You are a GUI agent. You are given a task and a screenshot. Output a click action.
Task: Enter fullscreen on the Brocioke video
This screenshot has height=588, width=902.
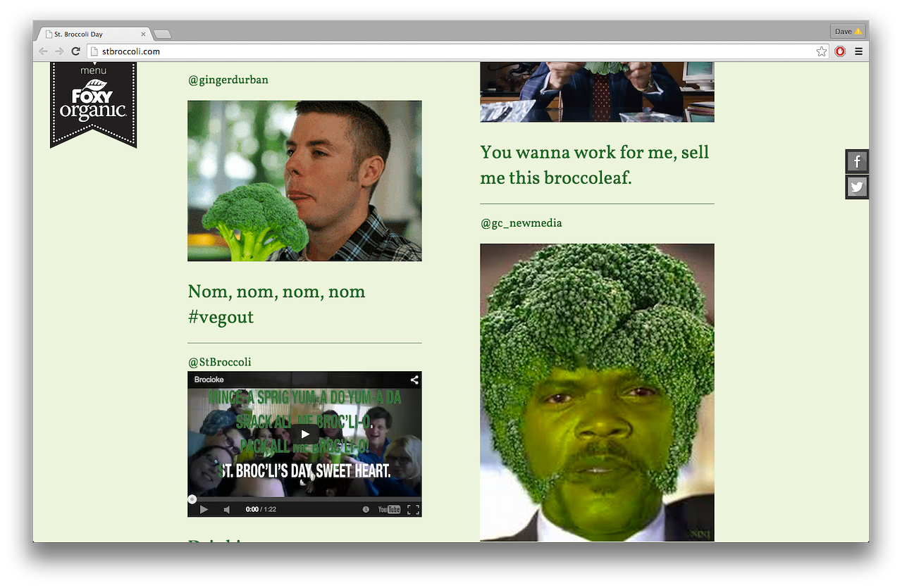[414, 509]
